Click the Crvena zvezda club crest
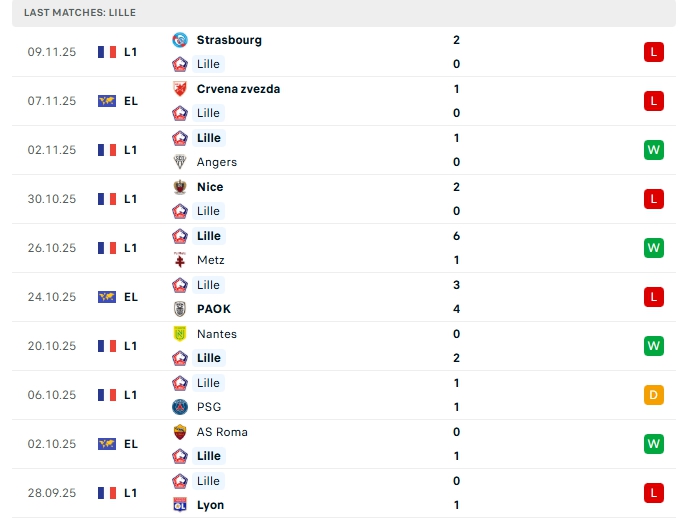688x520 pixels. pyautogui.click(x=180, y=89)
